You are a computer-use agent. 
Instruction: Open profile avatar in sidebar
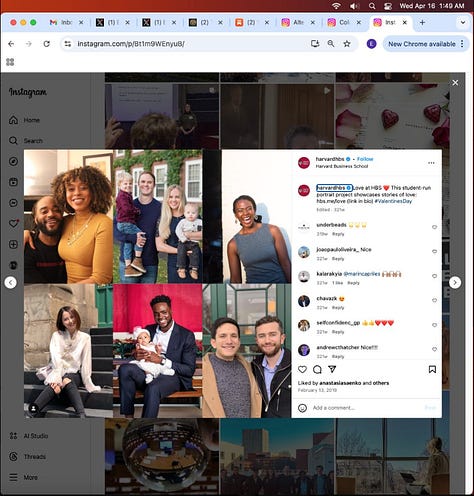coord(13,265)
